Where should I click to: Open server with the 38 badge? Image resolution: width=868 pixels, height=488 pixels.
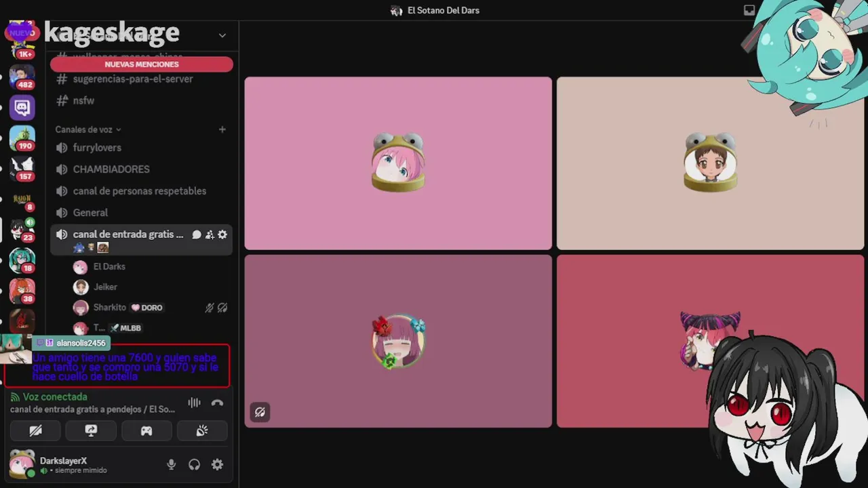coord(22,291)
